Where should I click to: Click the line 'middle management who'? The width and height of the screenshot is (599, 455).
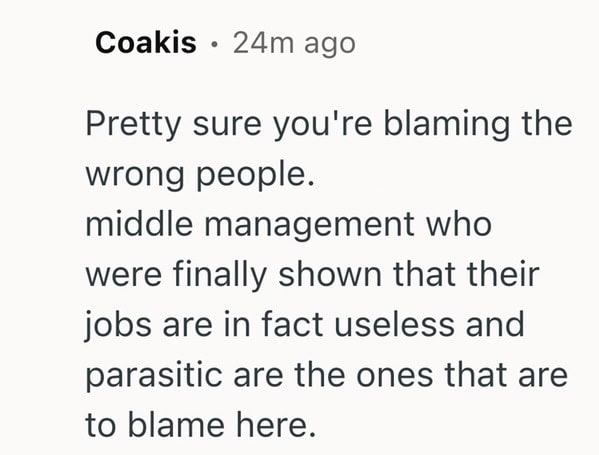coord(288,224)
